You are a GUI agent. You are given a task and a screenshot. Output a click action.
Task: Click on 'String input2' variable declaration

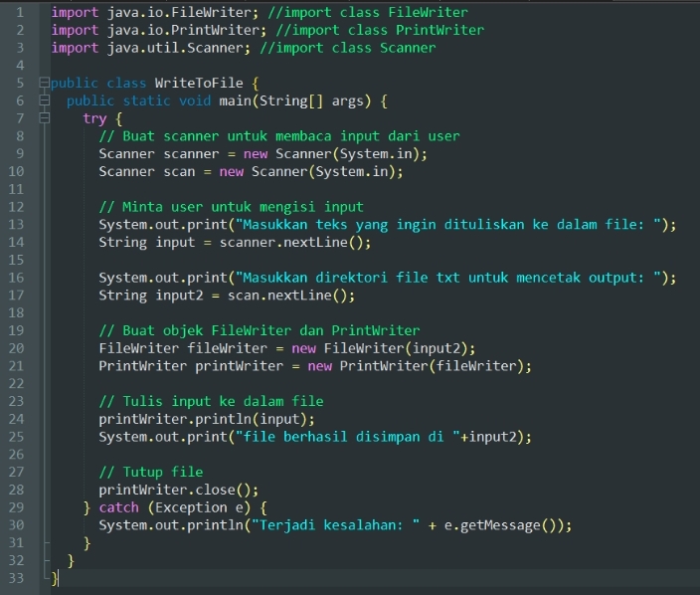[x=149, y=296]
